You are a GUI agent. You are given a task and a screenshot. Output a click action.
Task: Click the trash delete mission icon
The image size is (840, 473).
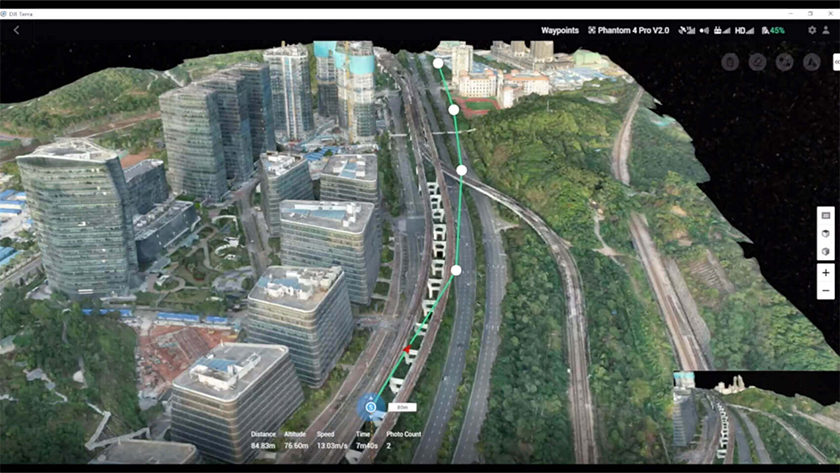(731, 62)
